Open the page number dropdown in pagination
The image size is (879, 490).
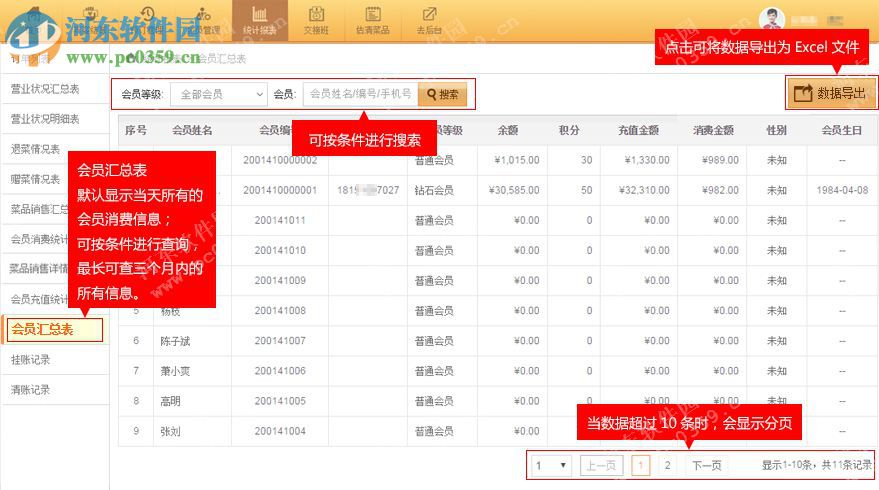pyautogui.click(x=552, y=465)
